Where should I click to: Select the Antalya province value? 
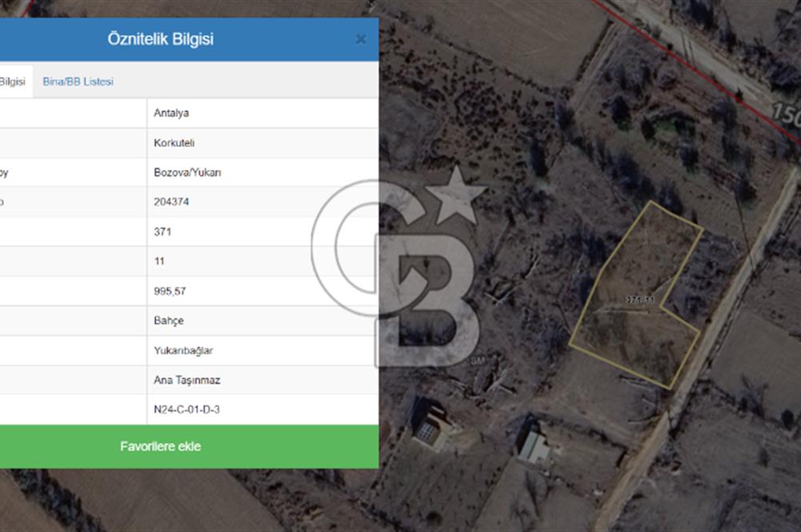171,113
